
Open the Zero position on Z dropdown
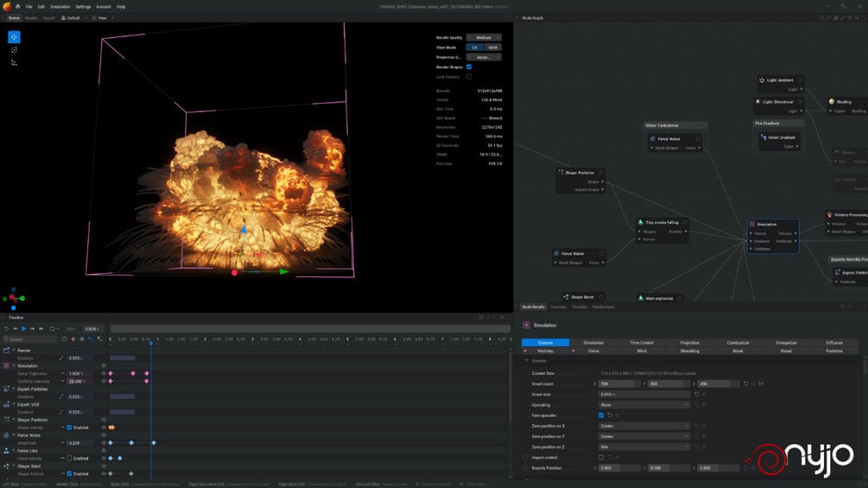tap(644, 447)
